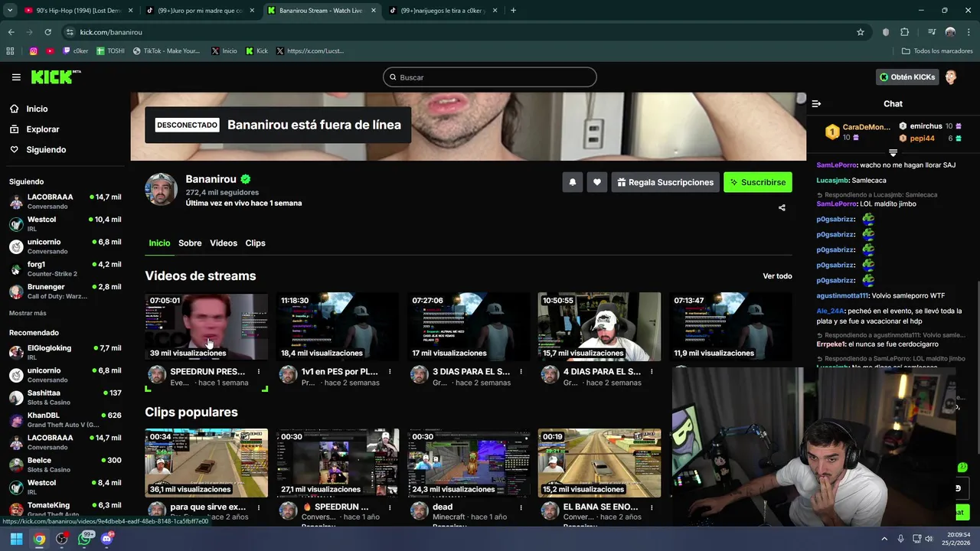Open options for 1v1 en PES video
980x551 pixels.
point(390,372)
